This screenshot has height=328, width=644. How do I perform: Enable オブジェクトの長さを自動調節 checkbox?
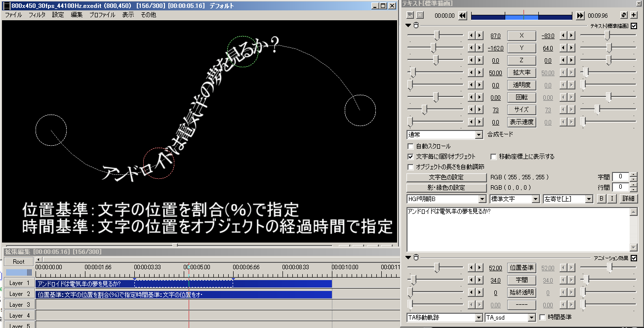410,166
